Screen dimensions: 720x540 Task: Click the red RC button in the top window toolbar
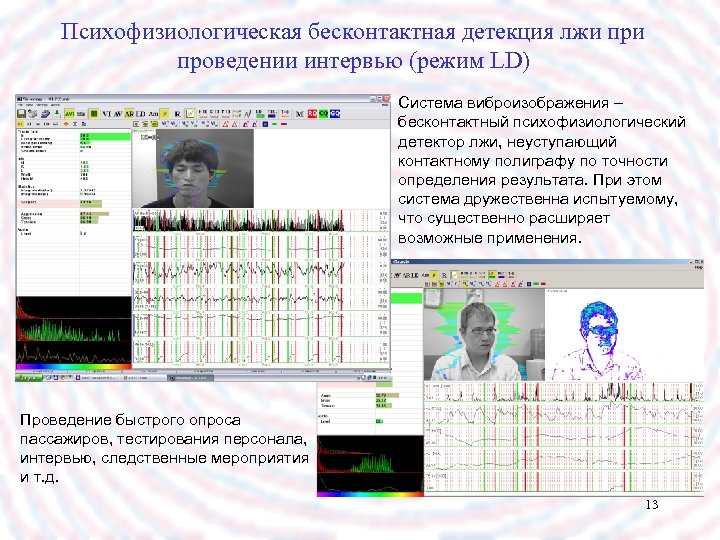point(312,114)
